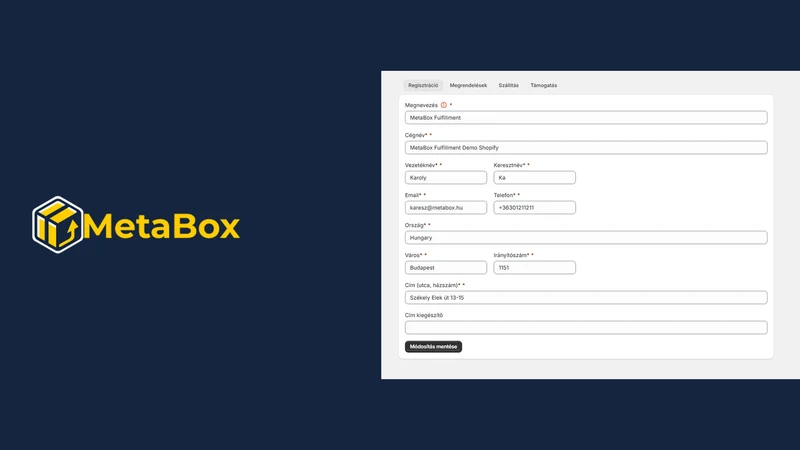This screenshot has height=450, width=800.
Task: Switch to the Megrendelések tab
Action: coord(468,85)
